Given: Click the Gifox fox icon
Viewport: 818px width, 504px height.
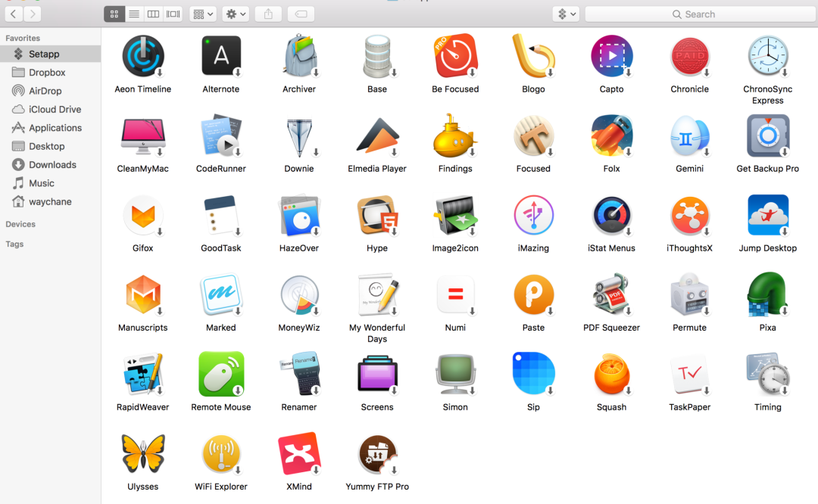Looking at the screenshot, I should tap(143, 215).
